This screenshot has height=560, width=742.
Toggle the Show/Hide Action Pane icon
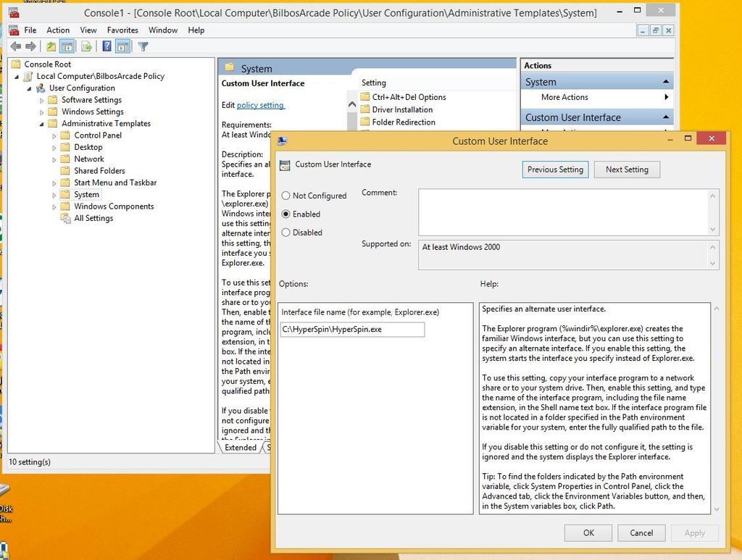click(x=122, y=46)
